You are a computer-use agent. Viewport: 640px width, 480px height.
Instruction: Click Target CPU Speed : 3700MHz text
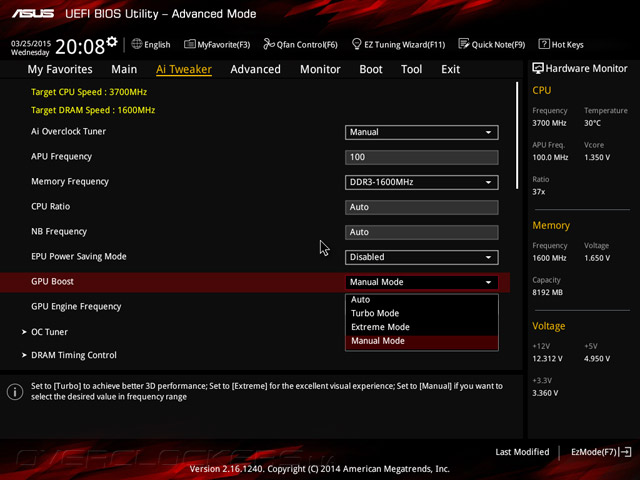[89, 92]
